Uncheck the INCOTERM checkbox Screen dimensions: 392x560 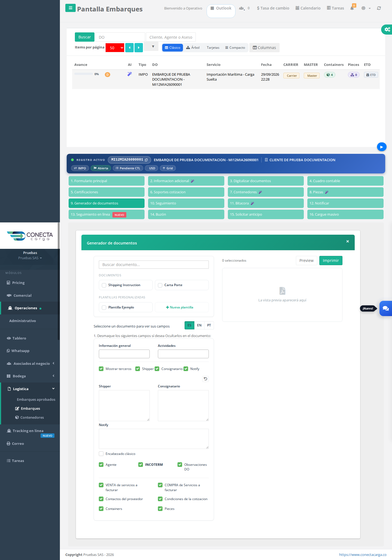pyautogui.click(x=140, y=464)
